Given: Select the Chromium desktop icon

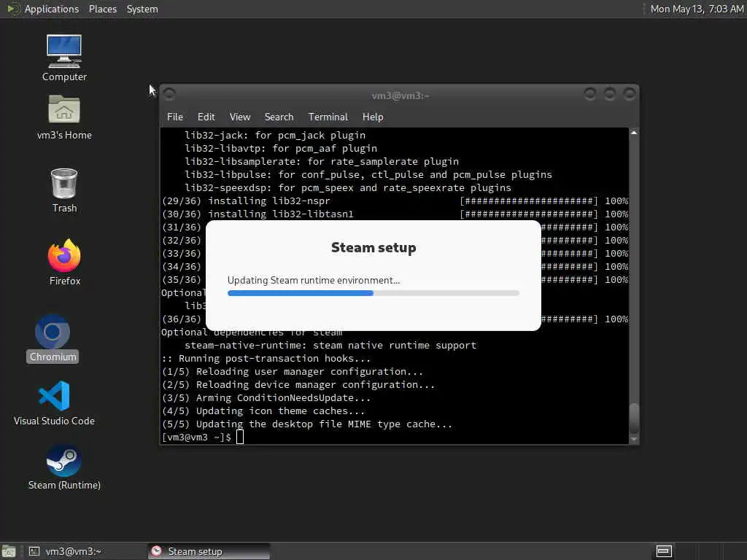Looking at the screenshot, I should [53, 338].
